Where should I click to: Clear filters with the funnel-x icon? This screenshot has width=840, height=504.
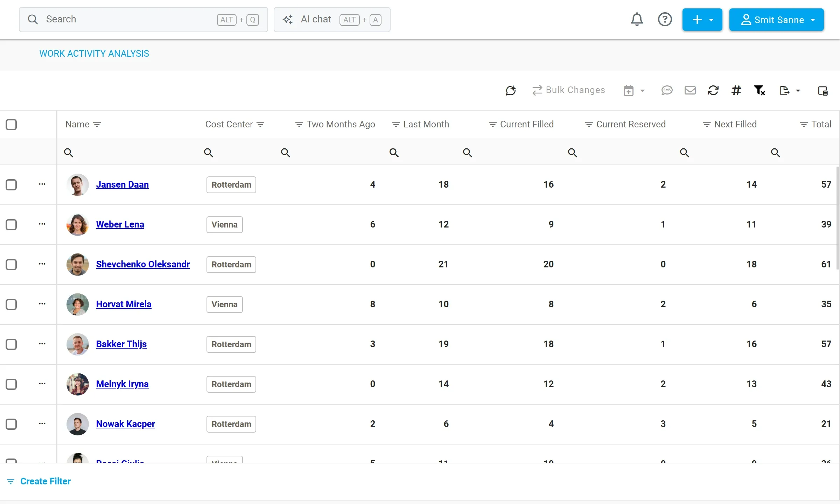pyautogui.click(x=759, y=90)
